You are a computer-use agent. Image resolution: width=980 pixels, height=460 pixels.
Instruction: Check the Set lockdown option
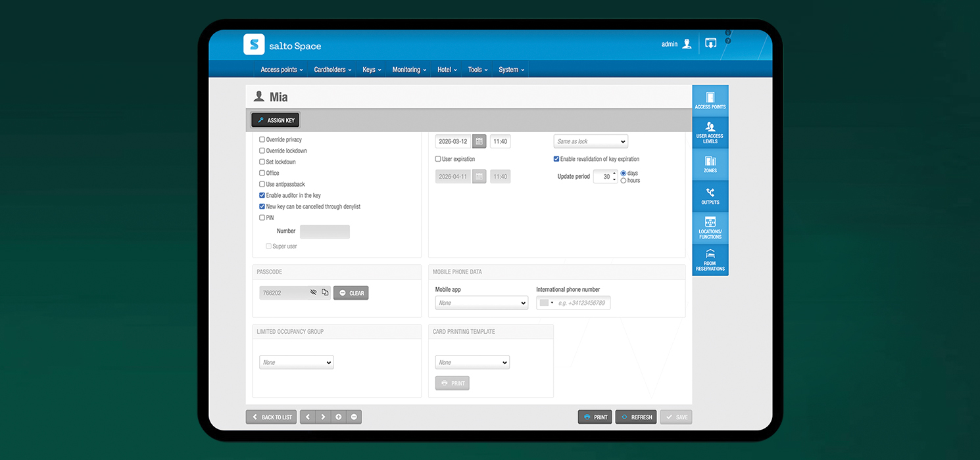pyautogui.click(x=262, y=162)
